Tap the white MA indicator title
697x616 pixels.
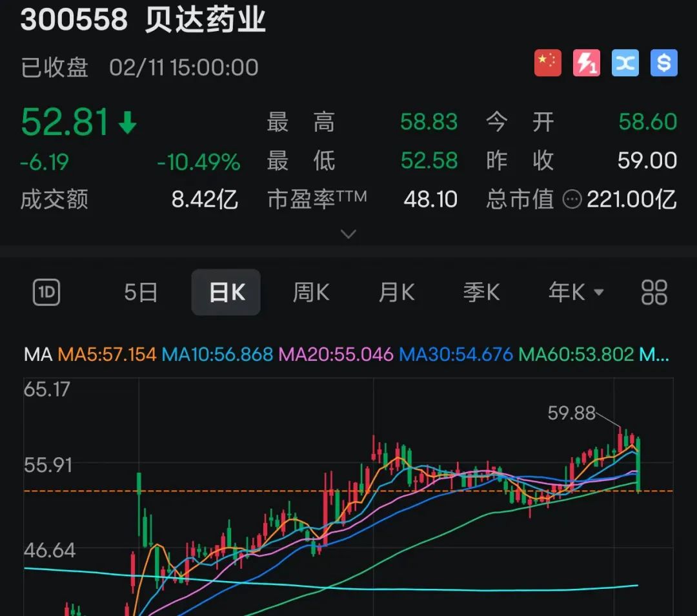pos(38,354)
